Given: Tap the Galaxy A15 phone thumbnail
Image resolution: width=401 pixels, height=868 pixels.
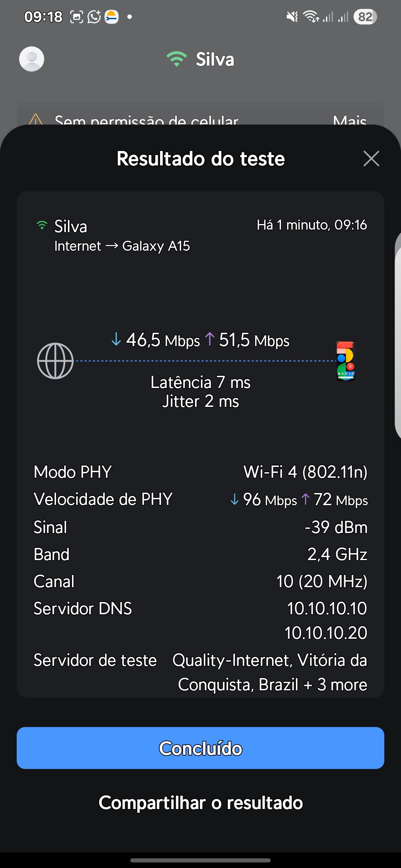Looking at the screenshot, I should tap(346, 361).
